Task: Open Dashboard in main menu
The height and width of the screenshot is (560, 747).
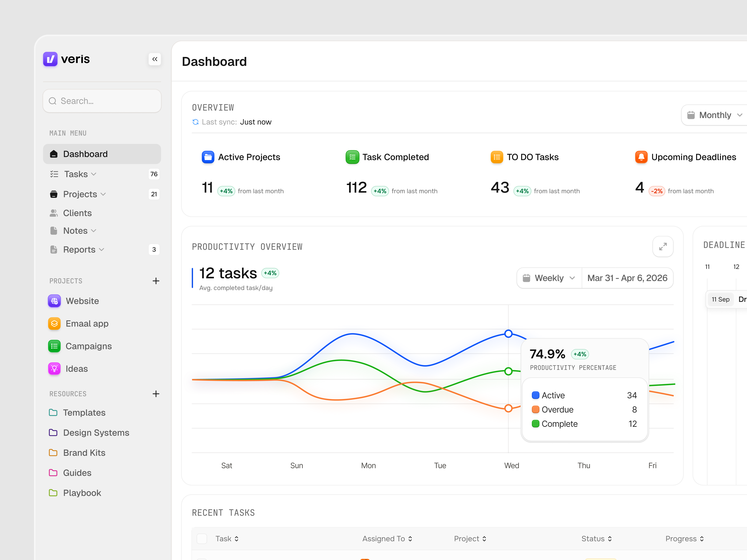Action: (102, 154)
